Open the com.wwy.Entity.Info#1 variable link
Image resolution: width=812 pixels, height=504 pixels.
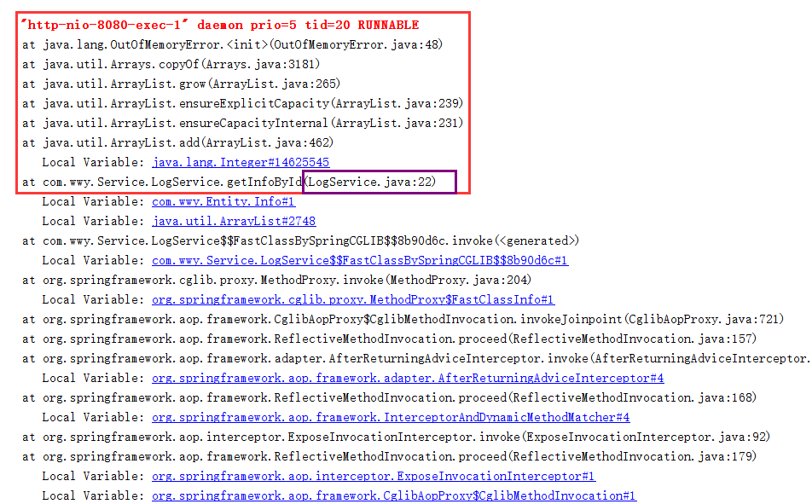pyautogui.click(x=223, y=201)
